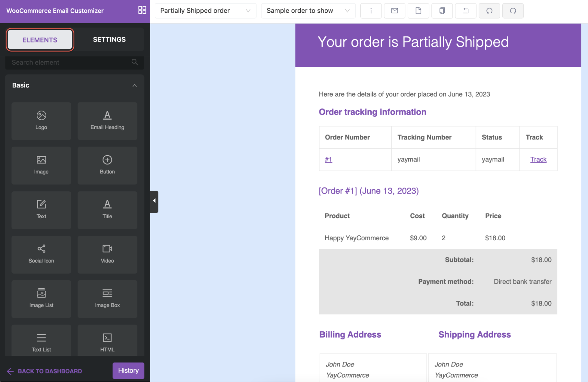Click the copy template icon
This screenshot has height=382, width=588.
pyautogui.click(x=442, y=11)
